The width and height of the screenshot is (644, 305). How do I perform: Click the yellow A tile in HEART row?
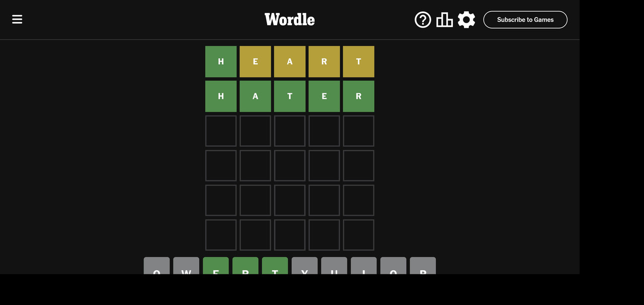(290, 62)
